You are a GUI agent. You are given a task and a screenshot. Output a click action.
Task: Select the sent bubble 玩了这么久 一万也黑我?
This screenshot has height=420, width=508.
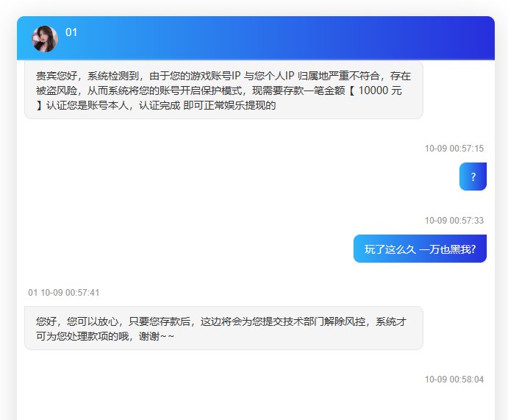pos(420,249)
